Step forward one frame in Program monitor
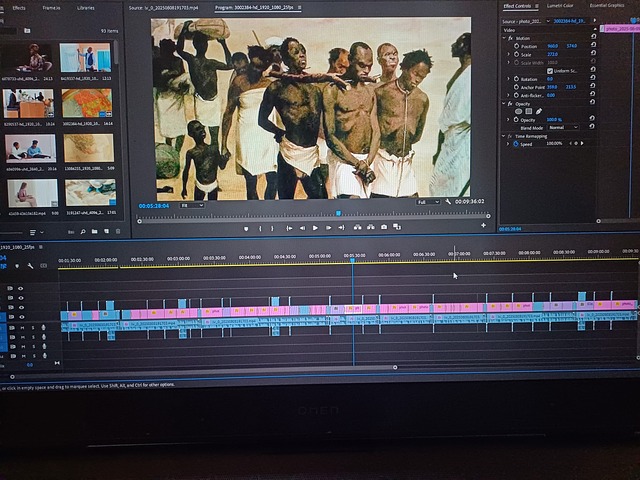The image size is (640, 480). click(328, 228)
